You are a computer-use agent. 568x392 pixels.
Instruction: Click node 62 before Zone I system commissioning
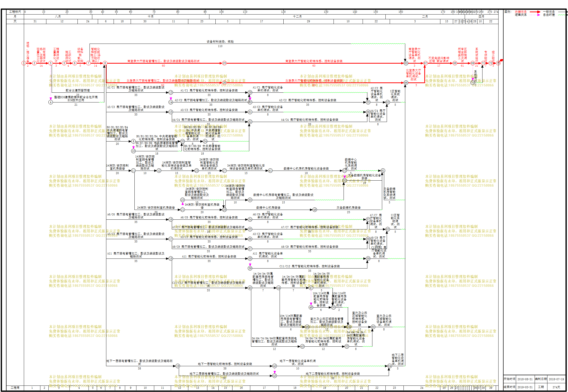pos(388,102)
